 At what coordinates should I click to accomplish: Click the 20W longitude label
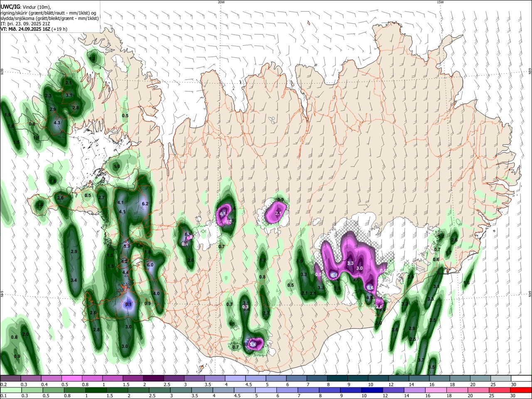tap(221, 2)
